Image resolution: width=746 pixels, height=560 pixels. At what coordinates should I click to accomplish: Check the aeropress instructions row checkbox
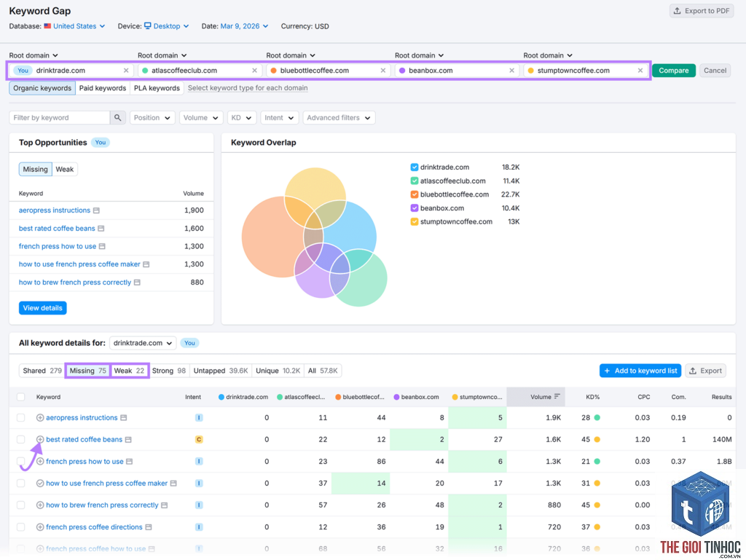[21, 418]
